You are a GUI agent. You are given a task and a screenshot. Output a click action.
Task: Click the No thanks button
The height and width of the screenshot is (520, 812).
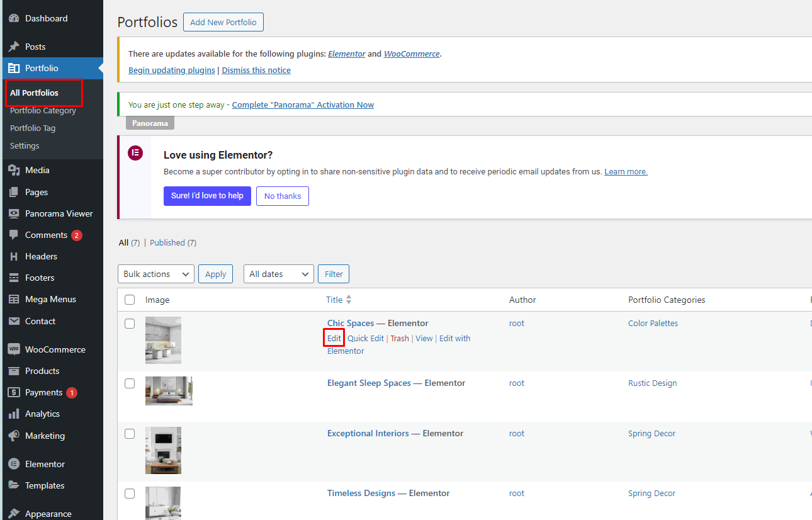click(283, 196)
